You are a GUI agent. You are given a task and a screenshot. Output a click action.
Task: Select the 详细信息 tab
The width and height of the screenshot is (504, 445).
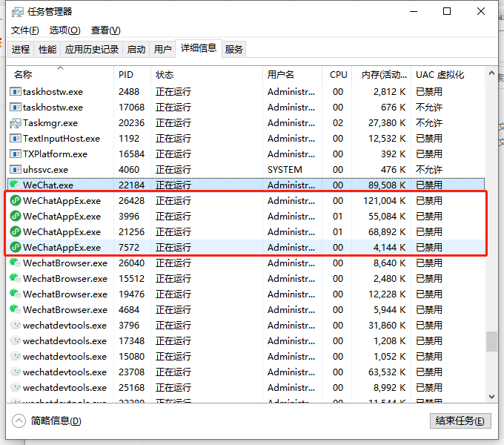(x=199, y=48)
